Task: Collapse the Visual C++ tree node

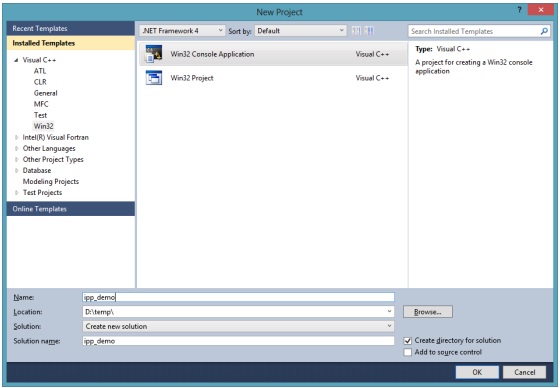Action: [x=16, y=60]
